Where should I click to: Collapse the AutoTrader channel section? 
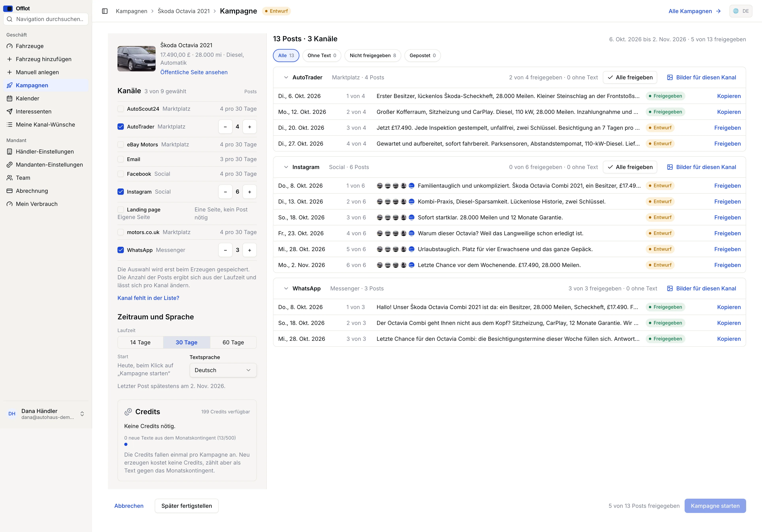[x=286, y=78]
